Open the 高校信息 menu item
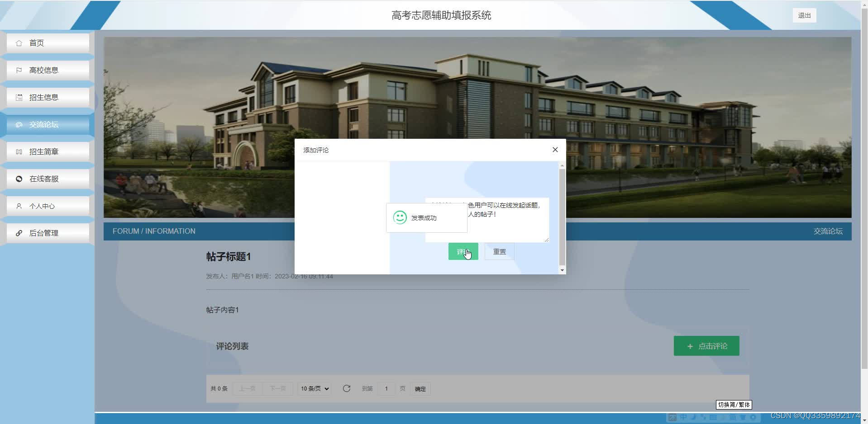Viewport: 868px width, 424px height. [48, 70]
